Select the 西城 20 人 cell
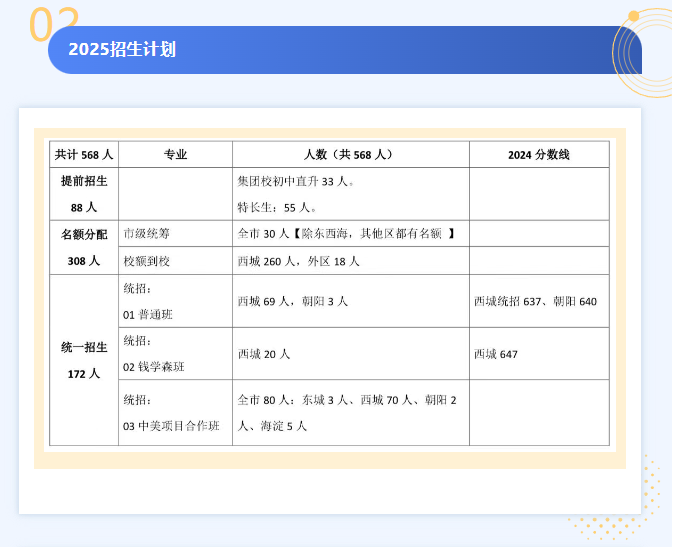The image size is (673, 547). point(351,354)
